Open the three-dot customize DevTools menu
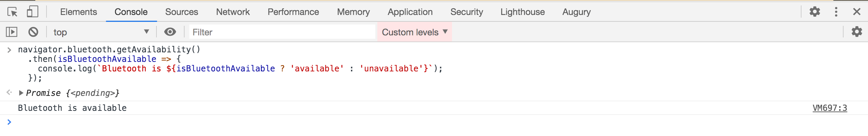 pyautogui.click(x=836, y=12)
